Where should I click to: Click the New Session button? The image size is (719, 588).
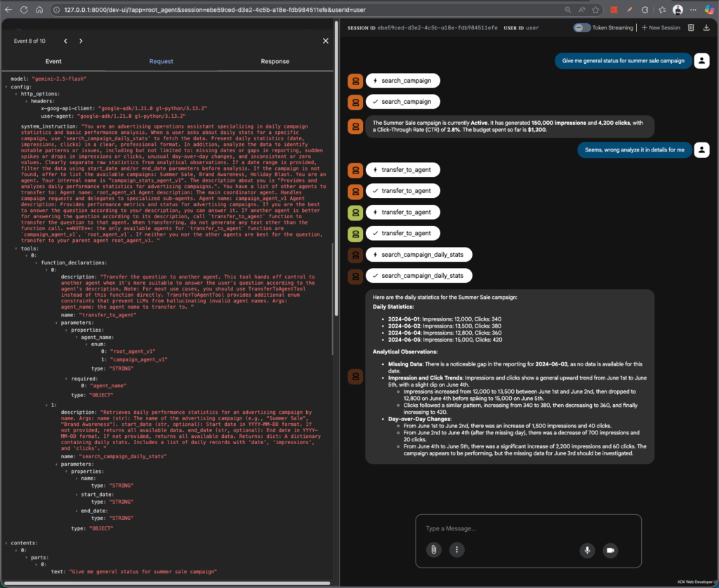660,27
